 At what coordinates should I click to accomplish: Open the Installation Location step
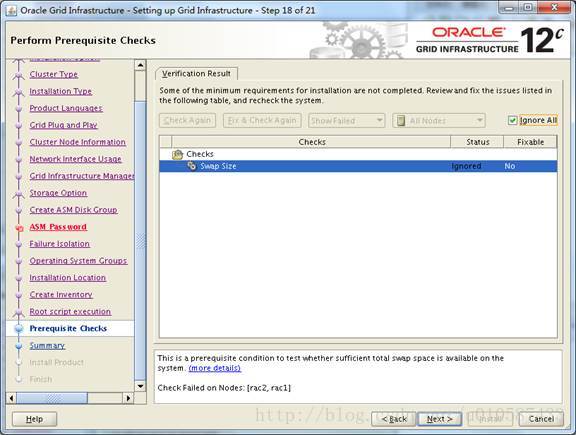[68, 277]
